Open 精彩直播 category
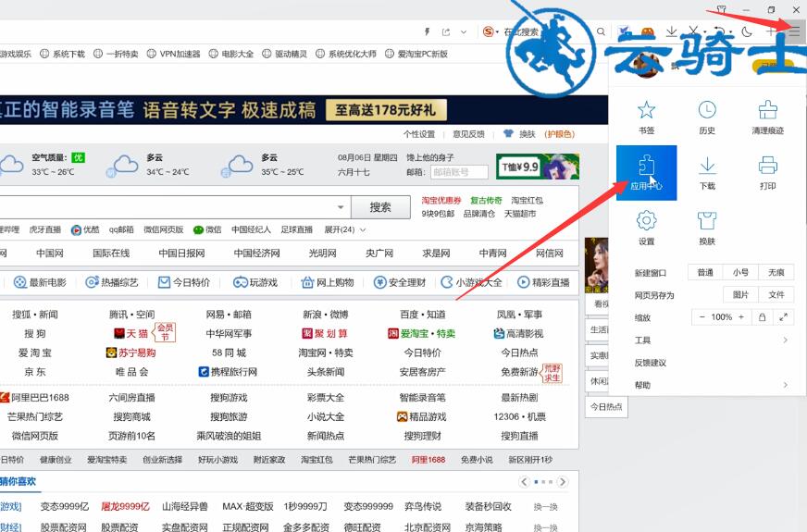 point(543,282)
